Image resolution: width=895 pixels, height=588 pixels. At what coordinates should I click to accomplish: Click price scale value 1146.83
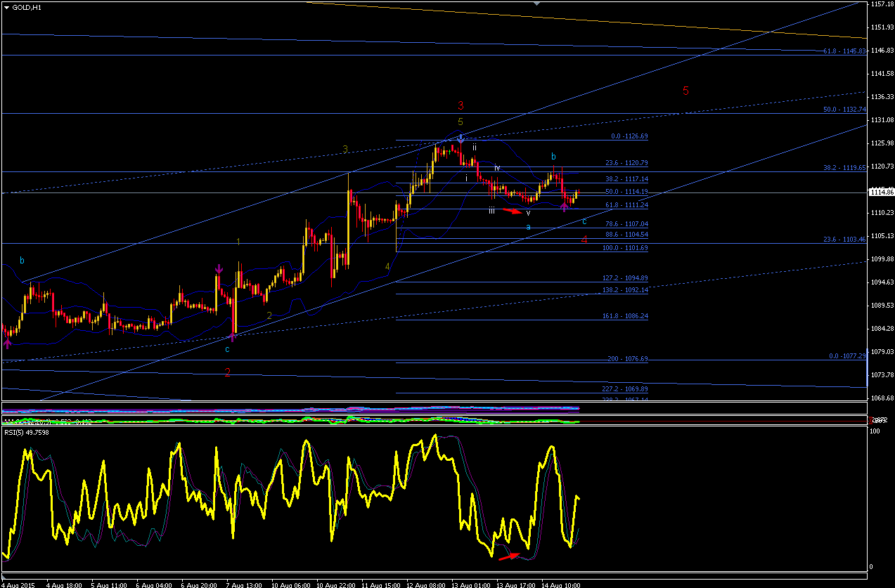point(881,50)
